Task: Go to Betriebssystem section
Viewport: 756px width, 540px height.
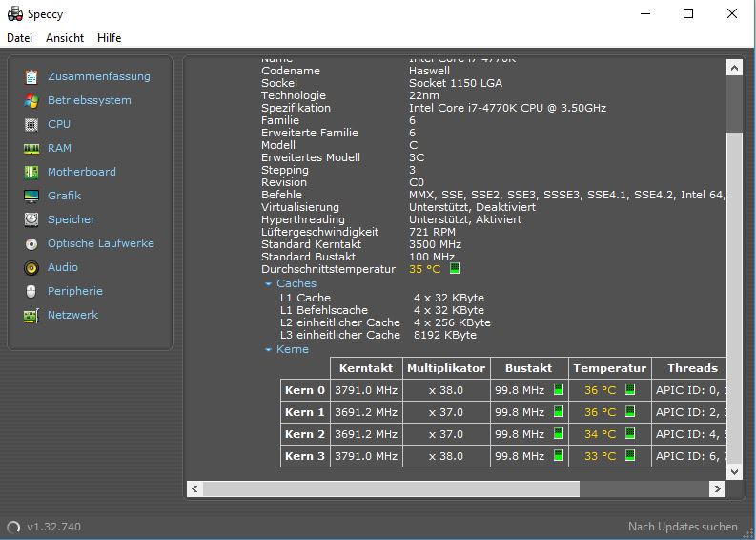Action: click(90, 100)
